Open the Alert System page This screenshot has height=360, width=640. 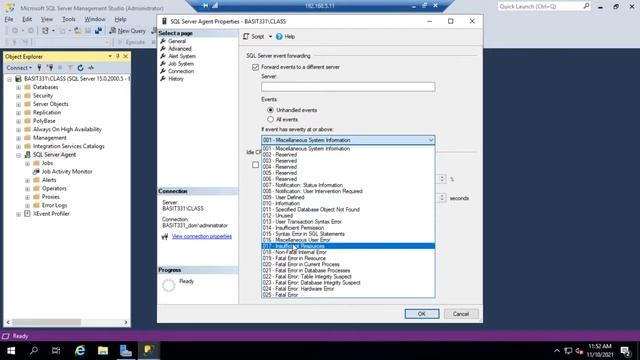pyautogui.click(x=182, y=56)
